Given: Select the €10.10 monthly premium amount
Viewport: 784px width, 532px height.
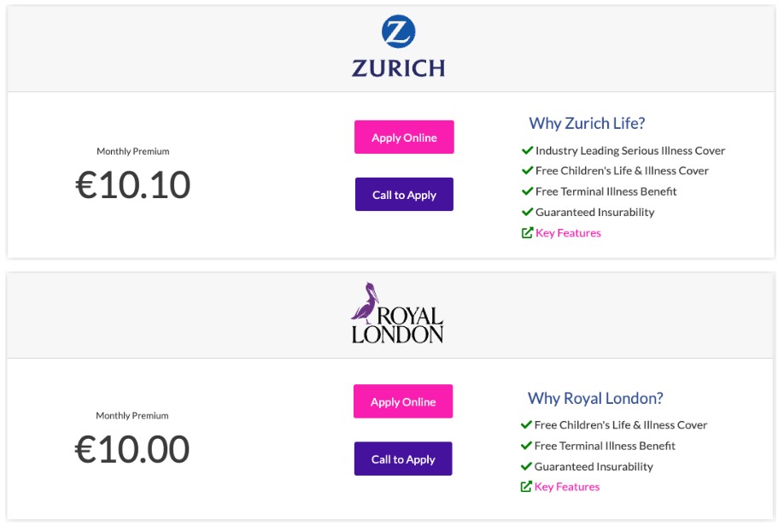Looking at the screenshot, I should pyautogui.click(x=133, y=185).
